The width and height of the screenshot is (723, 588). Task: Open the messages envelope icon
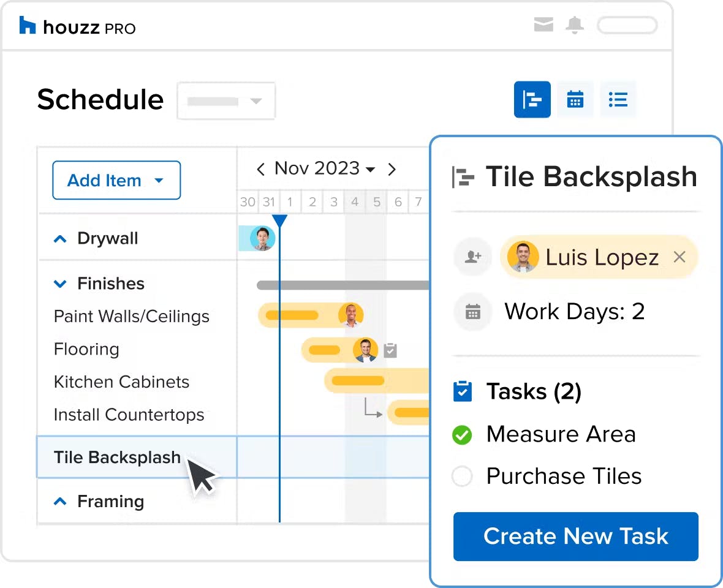[543, 24]
